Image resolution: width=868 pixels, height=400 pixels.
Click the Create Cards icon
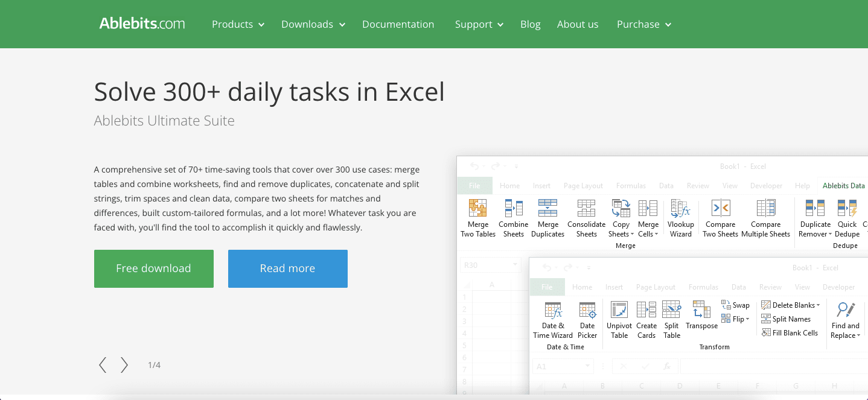tap(646, 320)
